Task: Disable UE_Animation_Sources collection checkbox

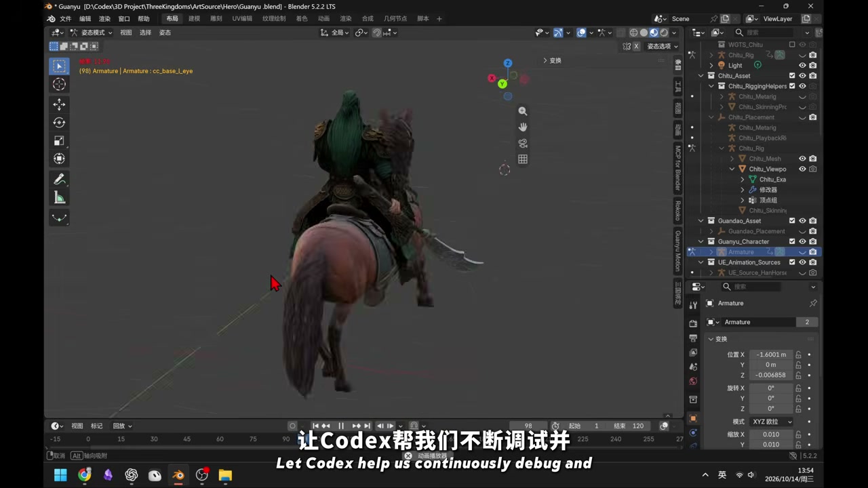Action: (792, 262)
